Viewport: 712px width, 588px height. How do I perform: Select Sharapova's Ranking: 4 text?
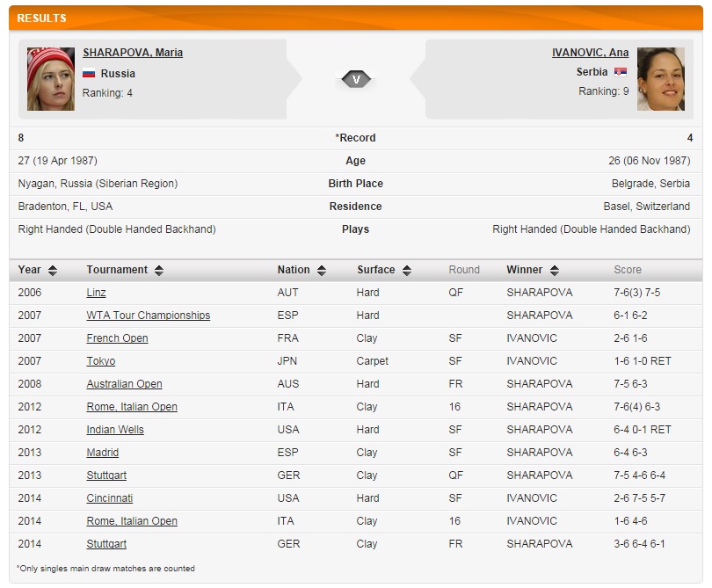pos(107,93)
